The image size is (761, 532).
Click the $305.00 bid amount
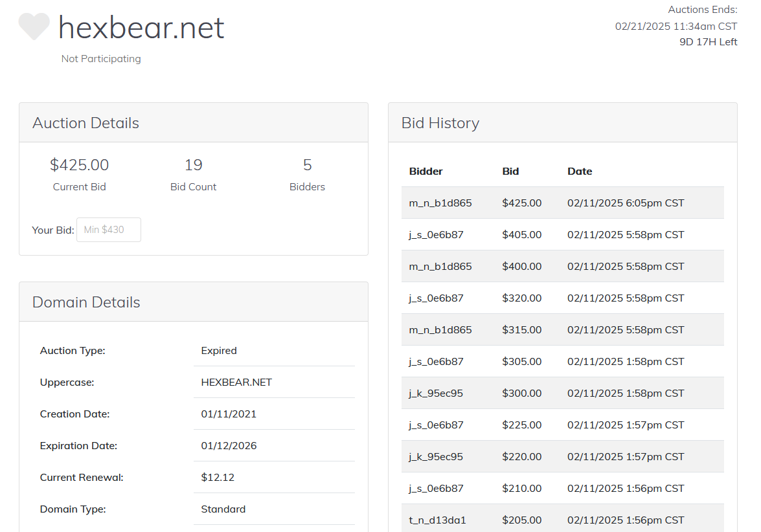[x=522, y=362]
